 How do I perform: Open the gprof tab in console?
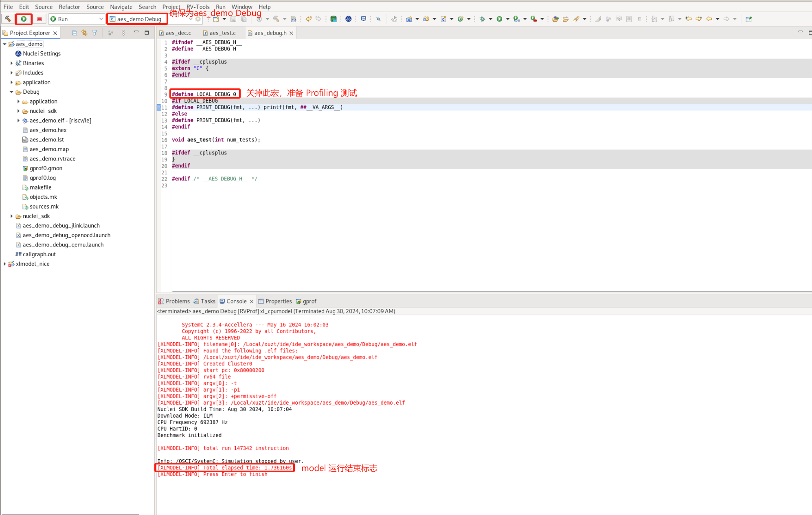point(308,302)
